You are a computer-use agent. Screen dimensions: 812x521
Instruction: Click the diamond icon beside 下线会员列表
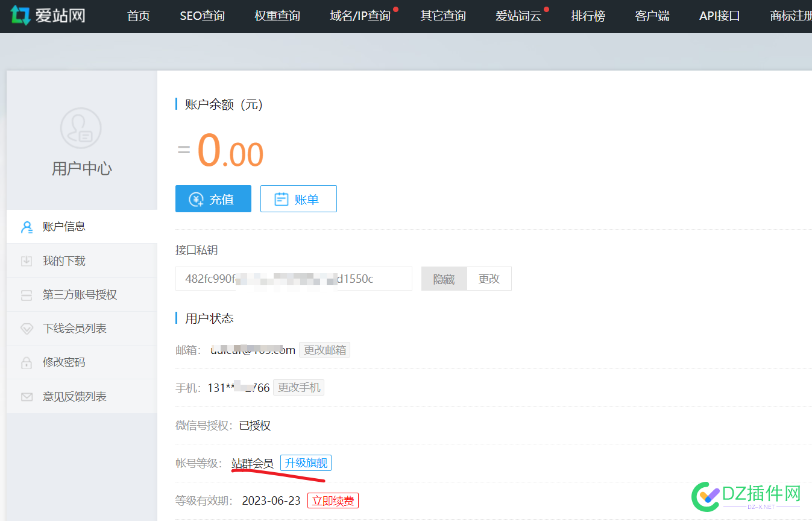[27, 329]
